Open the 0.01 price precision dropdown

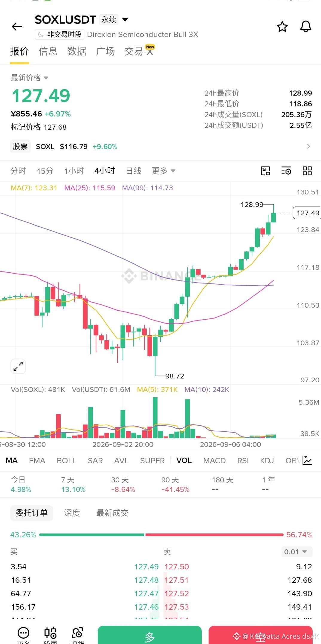pyautogui.click(x=297, y=552)
